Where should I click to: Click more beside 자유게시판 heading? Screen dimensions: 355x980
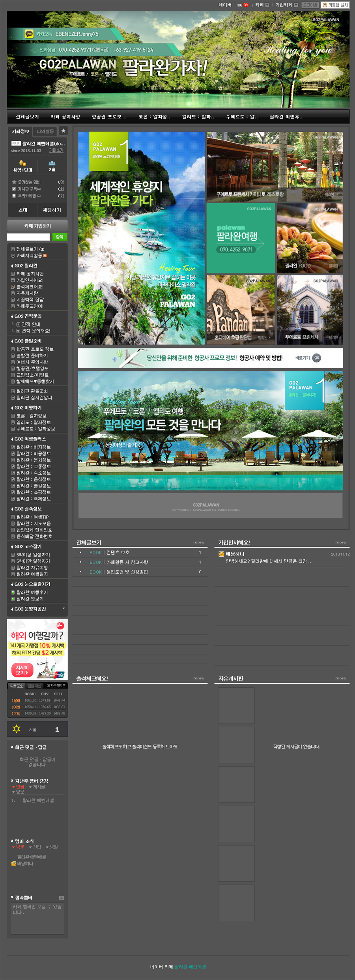(x=340, y=679)
